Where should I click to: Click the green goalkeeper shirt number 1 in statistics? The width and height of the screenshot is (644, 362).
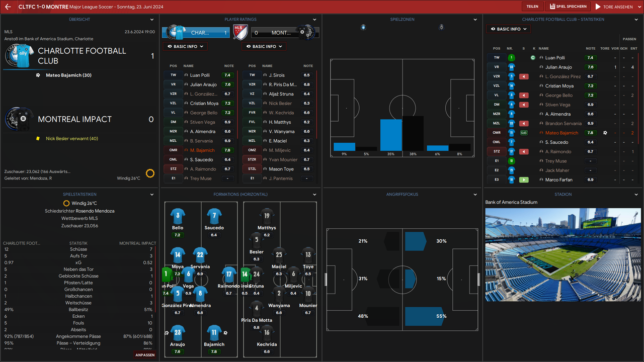click(511, 58)
